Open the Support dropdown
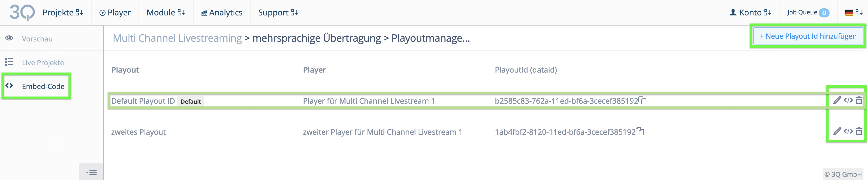The image size is (868, 180). pos(278,12)
